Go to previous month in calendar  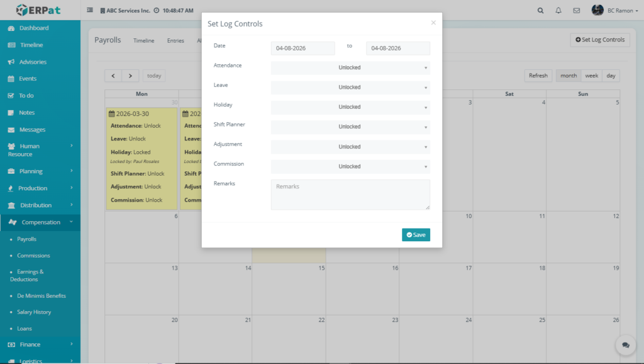click(113, 76)
